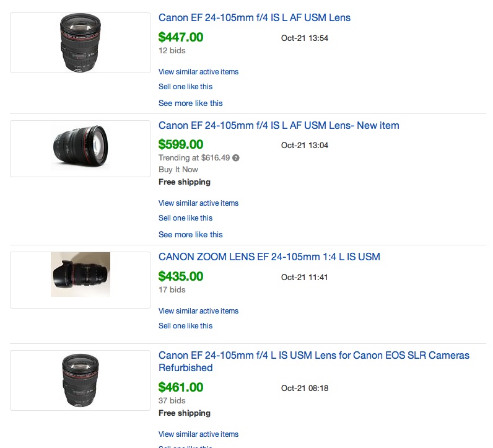Open the listing ending with New item

point(279,126)
